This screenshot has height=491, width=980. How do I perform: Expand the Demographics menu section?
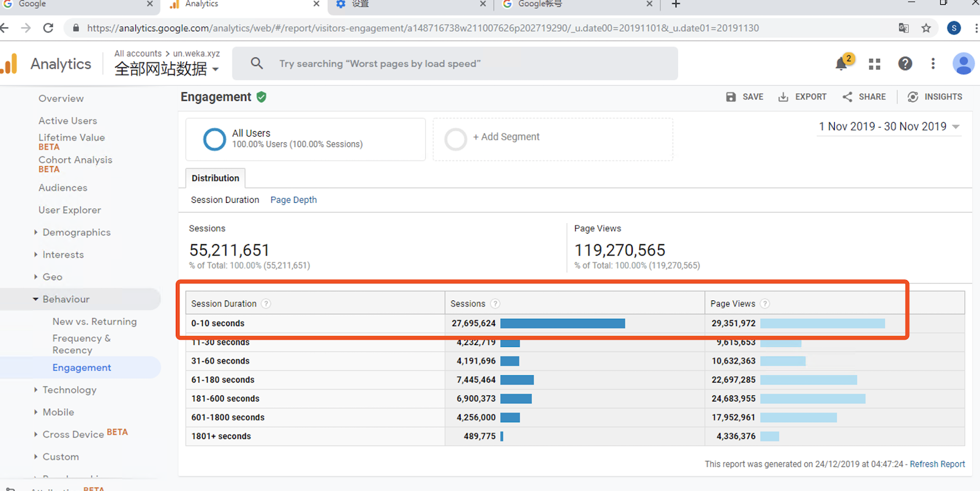76,232
